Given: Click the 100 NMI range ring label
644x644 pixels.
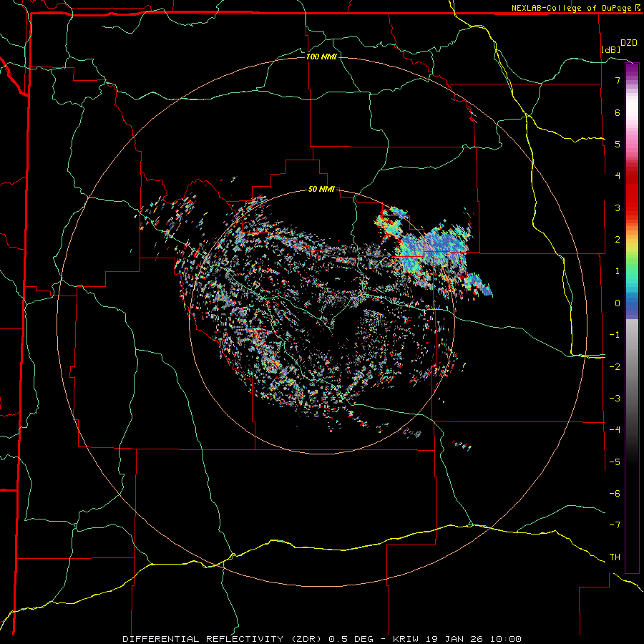Looking at the screenshot, I should click(321, 57).
